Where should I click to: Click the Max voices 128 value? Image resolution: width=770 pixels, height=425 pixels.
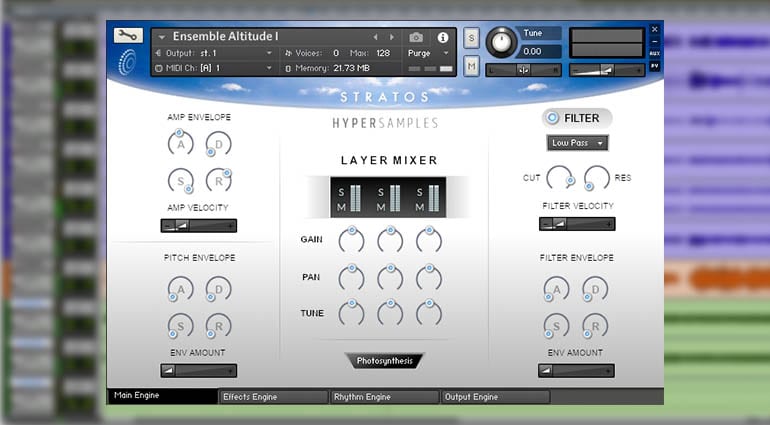pos(383,53)
